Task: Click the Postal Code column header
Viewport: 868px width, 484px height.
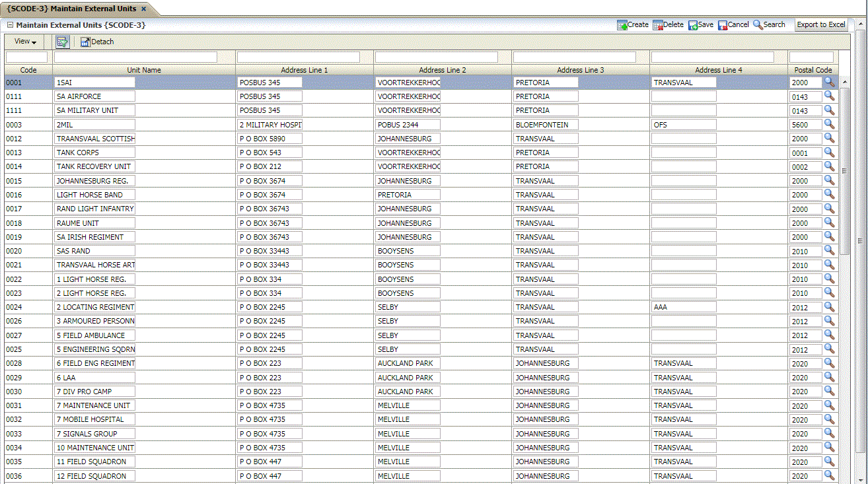Action: pyautogui.click(x=813, y=70)
